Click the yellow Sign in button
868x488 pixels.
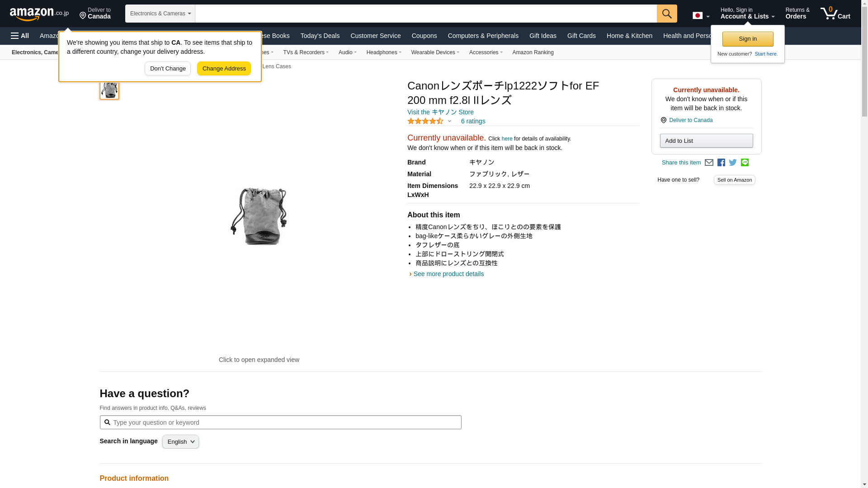pyautogui.click(x=747, y=39)
